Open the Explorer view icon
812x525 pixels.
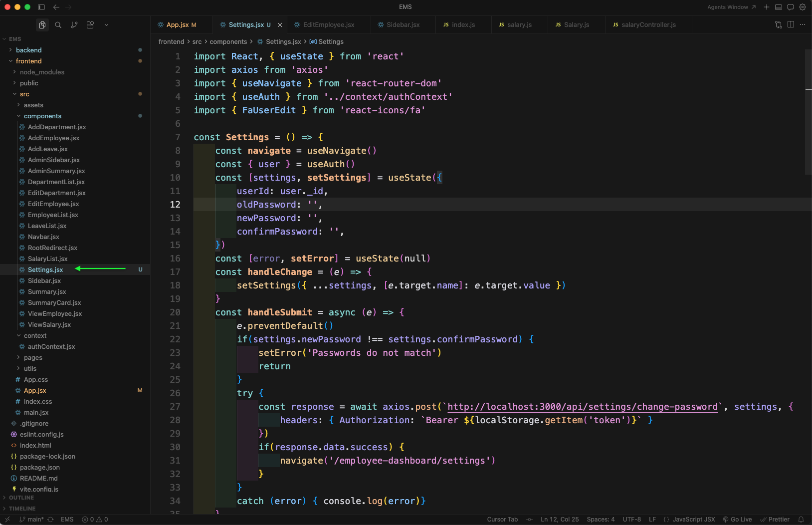42,25
